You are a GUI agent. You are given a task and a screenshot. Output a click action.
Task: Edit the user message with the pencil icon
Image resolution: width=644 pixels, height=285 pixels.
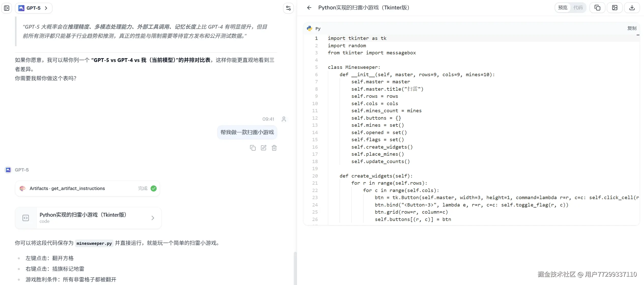pos(264,148)
